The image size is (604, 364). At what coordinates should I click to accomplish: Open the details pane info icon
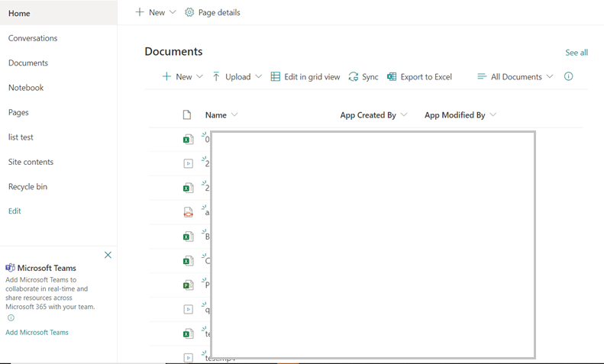click(569, 76)
